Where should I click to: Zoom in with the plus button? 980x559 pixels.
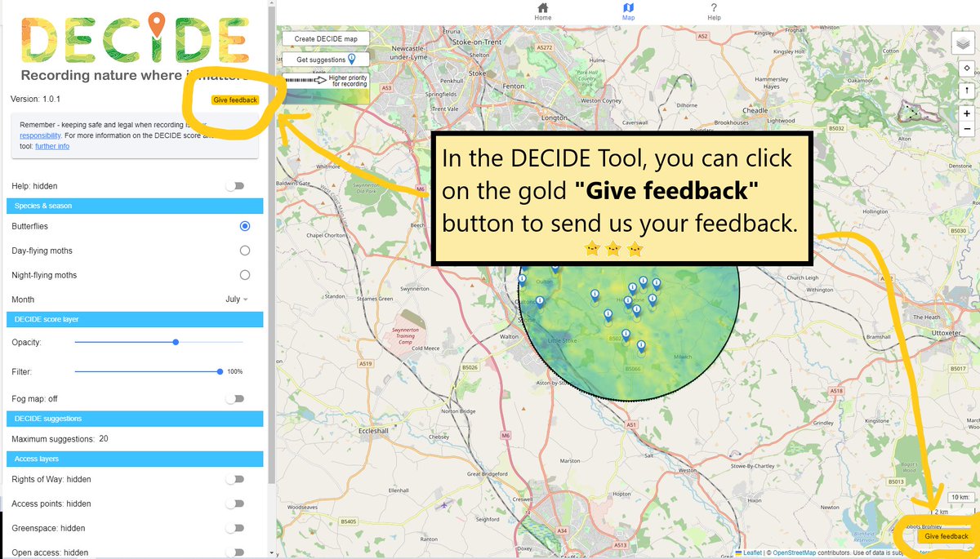coord(966,113)
